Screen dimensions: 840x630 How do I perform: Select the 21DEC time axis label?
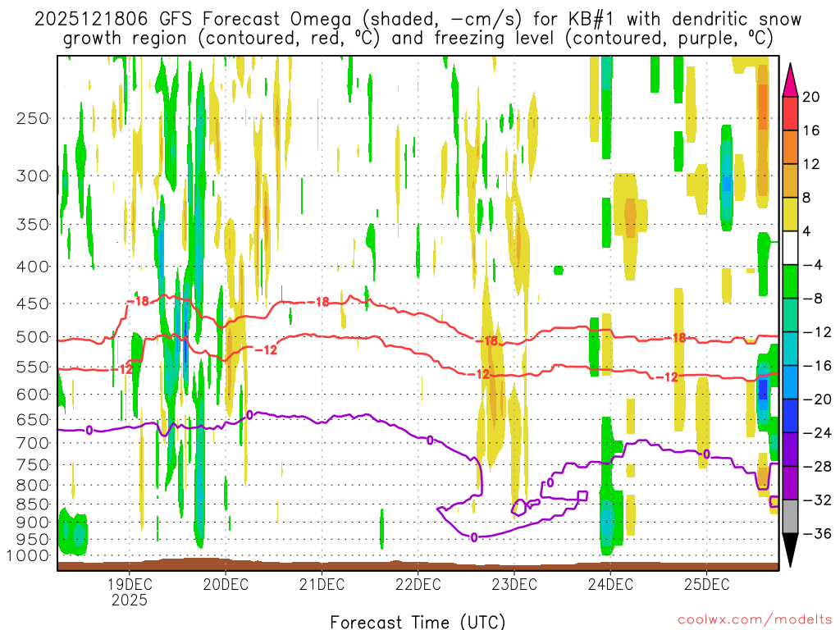[x=322, y=584]
